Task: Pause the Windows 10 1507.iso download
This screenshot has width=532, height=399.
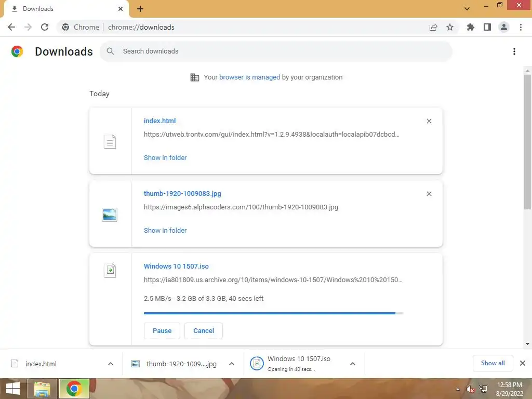Action: pyautogui.click(x=162, y=331)
